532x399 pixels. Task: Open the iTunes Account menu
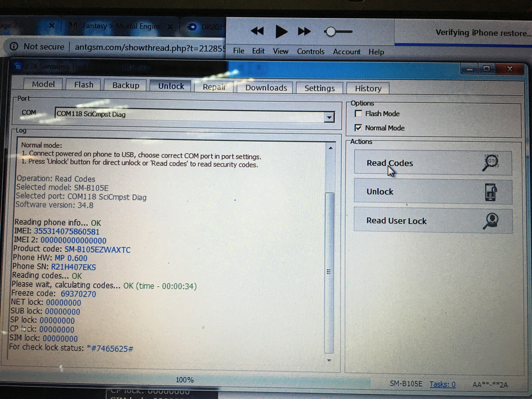pyautogui.click(x=347, y=51)
